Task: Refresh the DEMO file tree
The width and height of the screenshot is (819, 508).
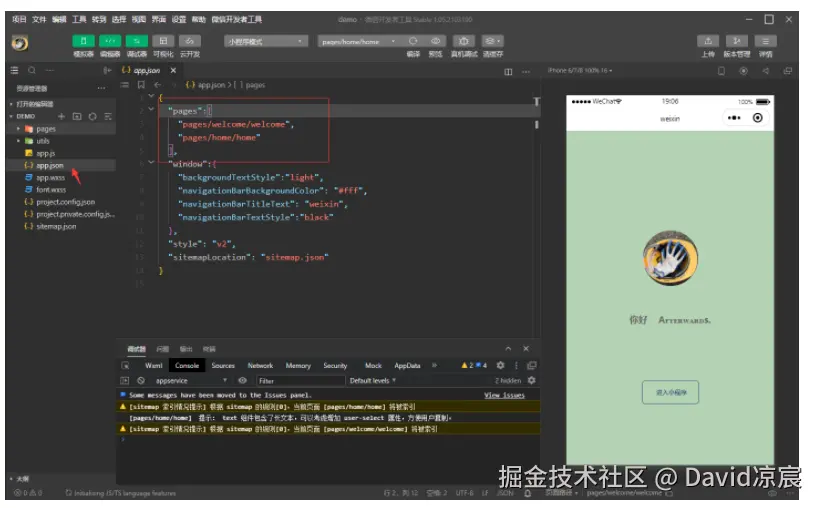Action: click(92, 116)
